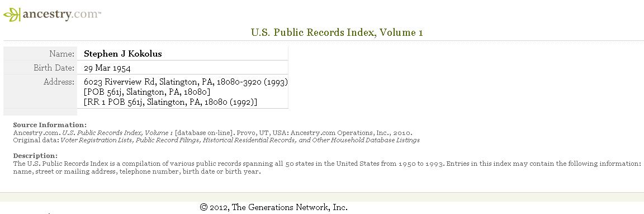
Task: Select the name Stephen J Kokolus
Action: pyautogui.click(x=123, y=54)
